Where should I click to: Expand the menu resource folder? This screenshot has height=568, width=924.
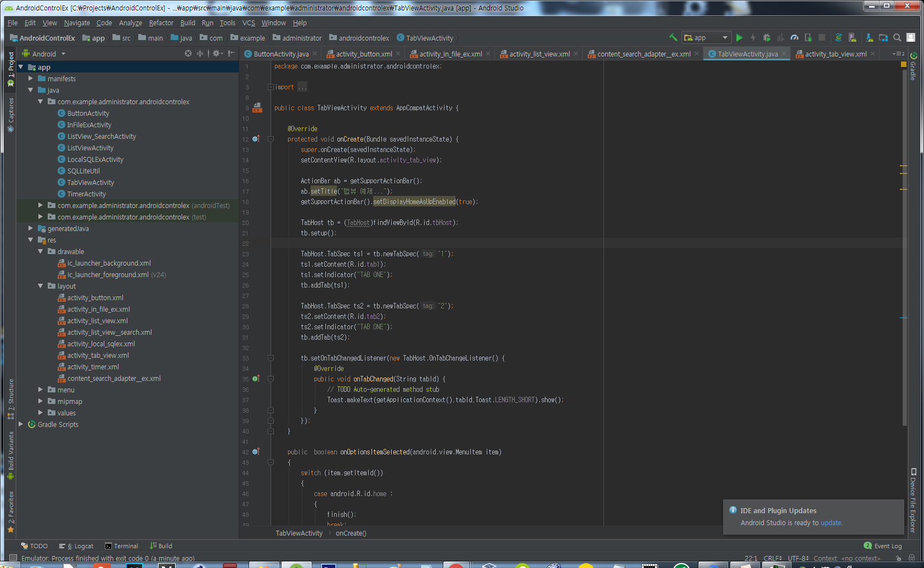tap(41, 390)
